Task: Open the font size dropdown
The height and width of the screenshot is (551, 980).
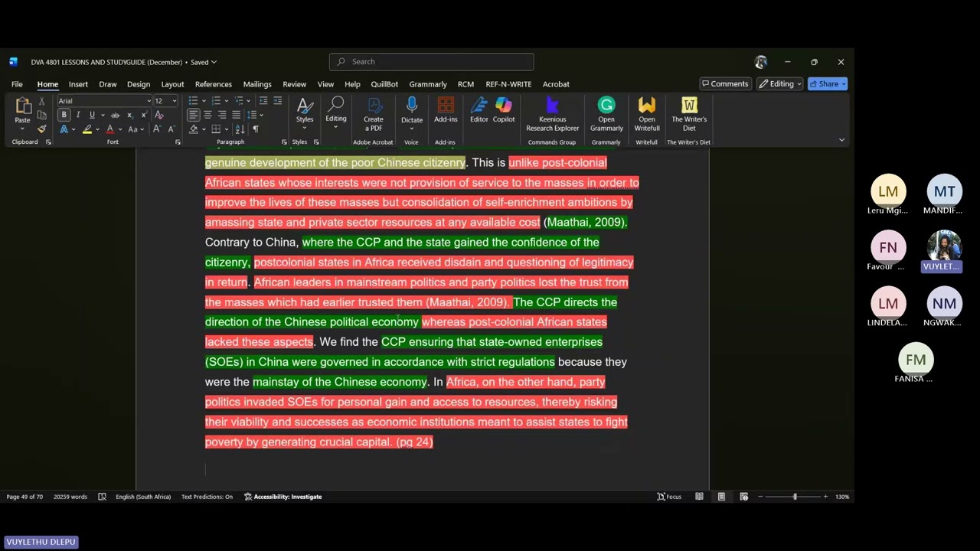Action: [x=174, y=101]
